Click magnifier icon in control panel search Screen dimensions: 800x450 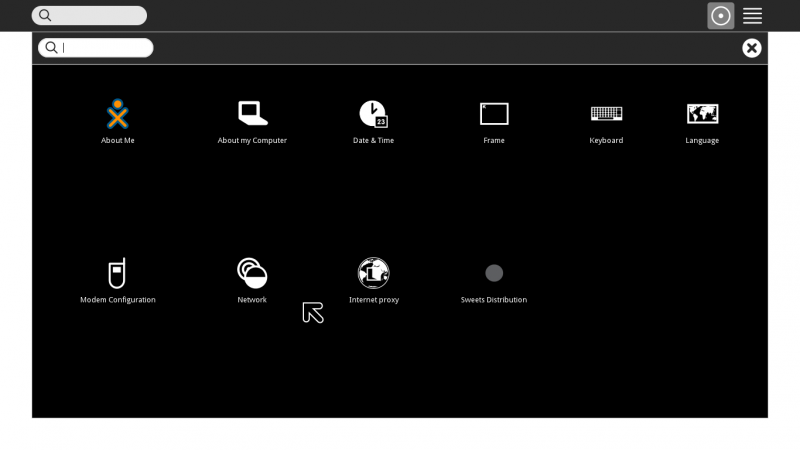click(51, 48)
